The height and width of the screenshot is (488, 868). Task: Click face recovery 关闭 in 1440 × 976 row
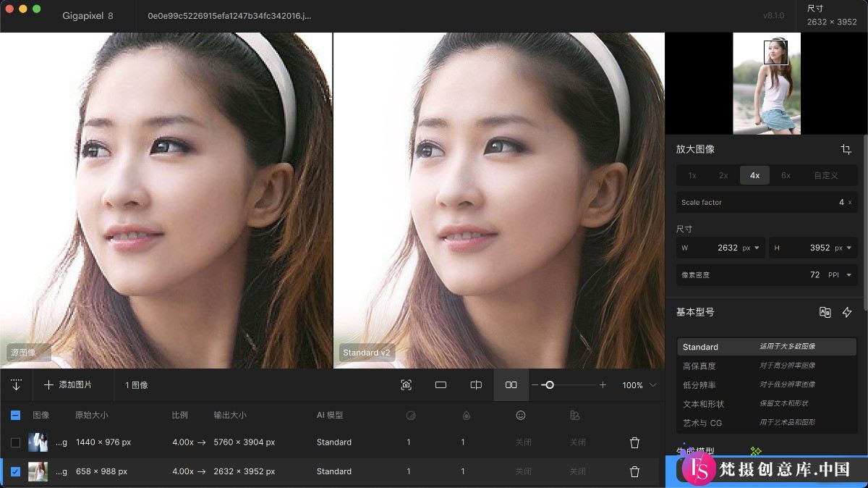pyautogui.click(x=523, y=442)
